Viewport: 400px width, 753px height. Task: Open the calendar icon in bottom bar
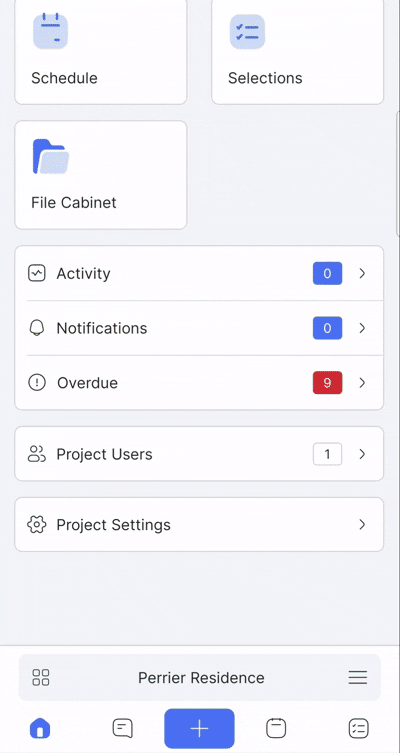pos(276,729)
